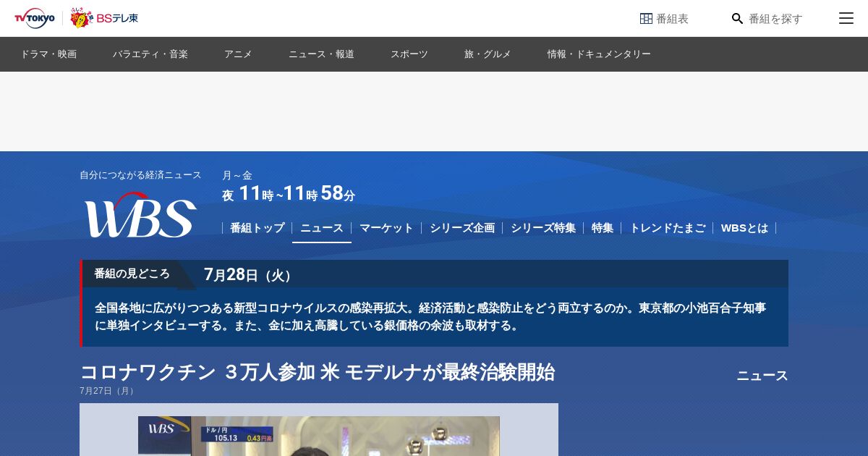
Task: Click the 自分につながる経済ニュース tagline
Action: [140, 175]
